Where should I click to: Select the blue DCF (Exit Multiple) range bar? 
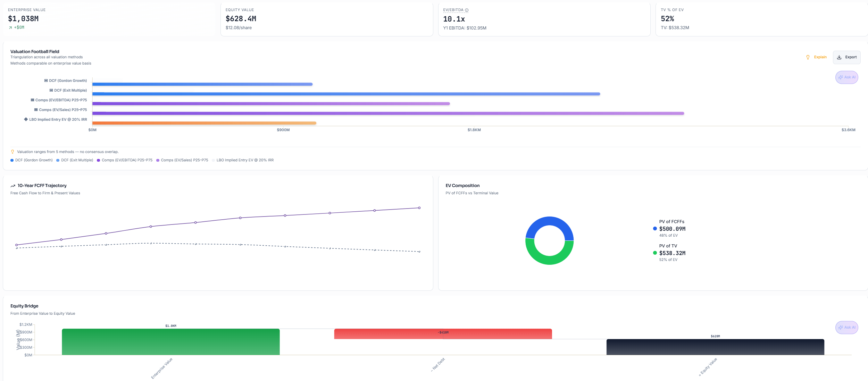tap(346, 94)
